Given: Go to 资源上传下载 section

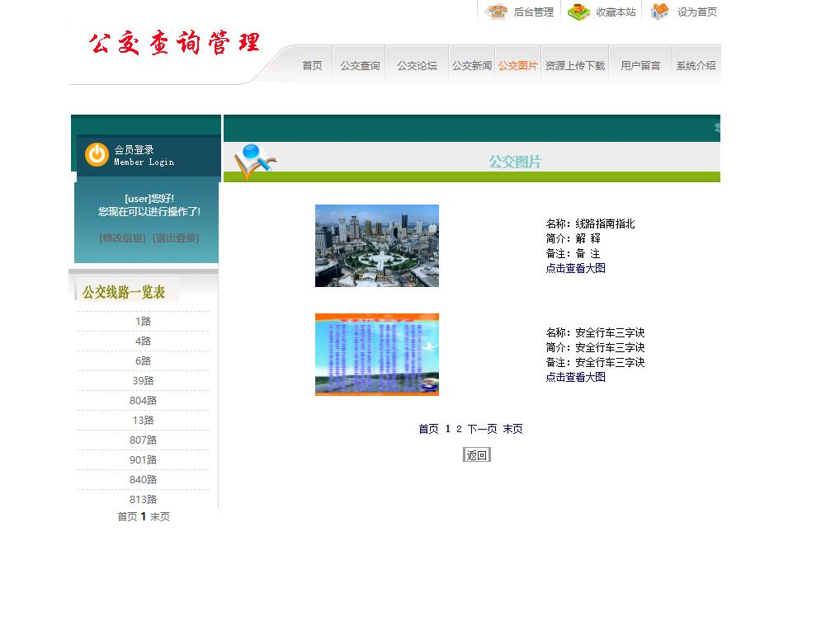Looking at the screenshot, I should (x=575, y=65).
